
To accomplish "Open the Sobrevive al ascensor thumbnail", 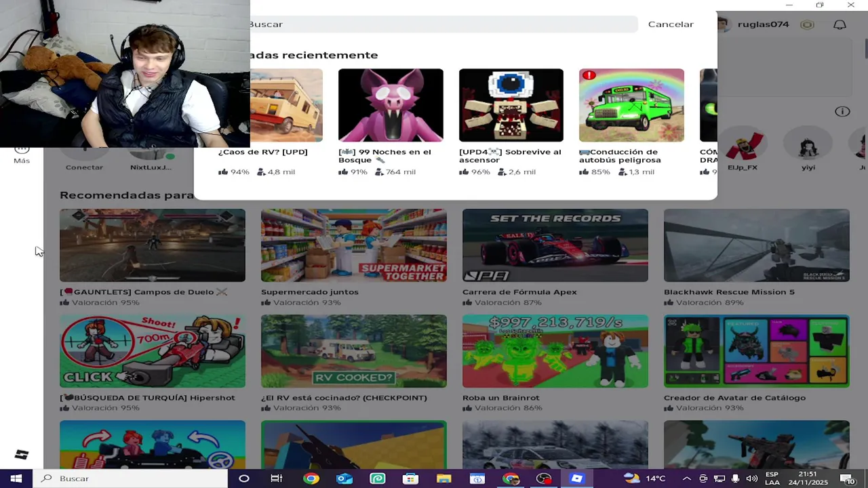I will pyautogui.click(x=511, y=105).
